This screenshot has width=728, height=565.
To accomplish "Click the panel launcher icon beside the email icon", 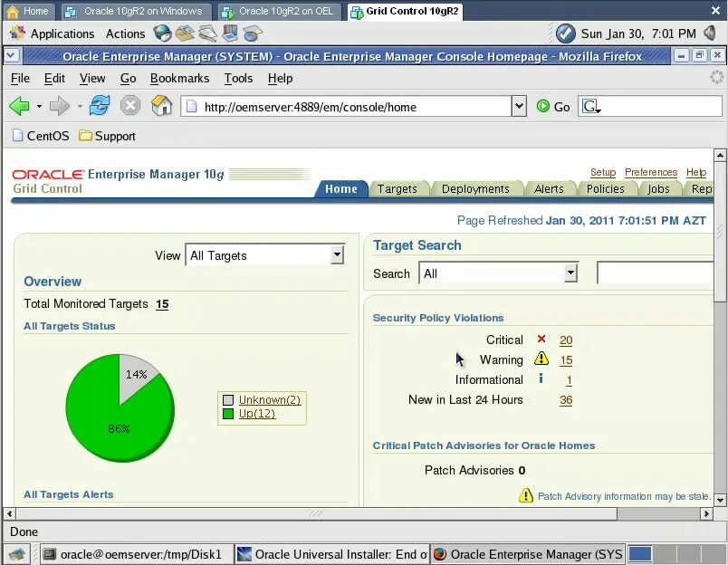I will coord(207,34).
